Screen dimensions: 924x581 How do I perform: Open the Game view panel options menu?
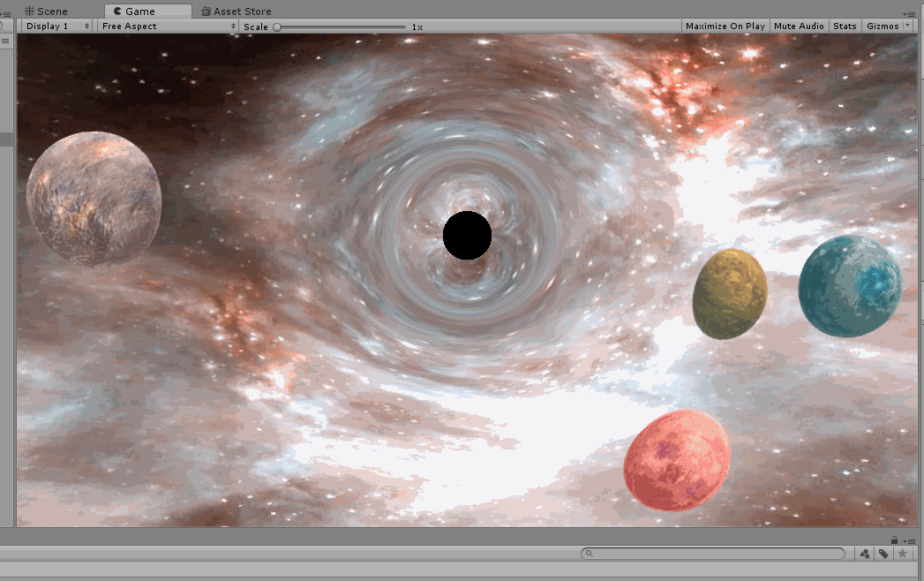[908, 13]
